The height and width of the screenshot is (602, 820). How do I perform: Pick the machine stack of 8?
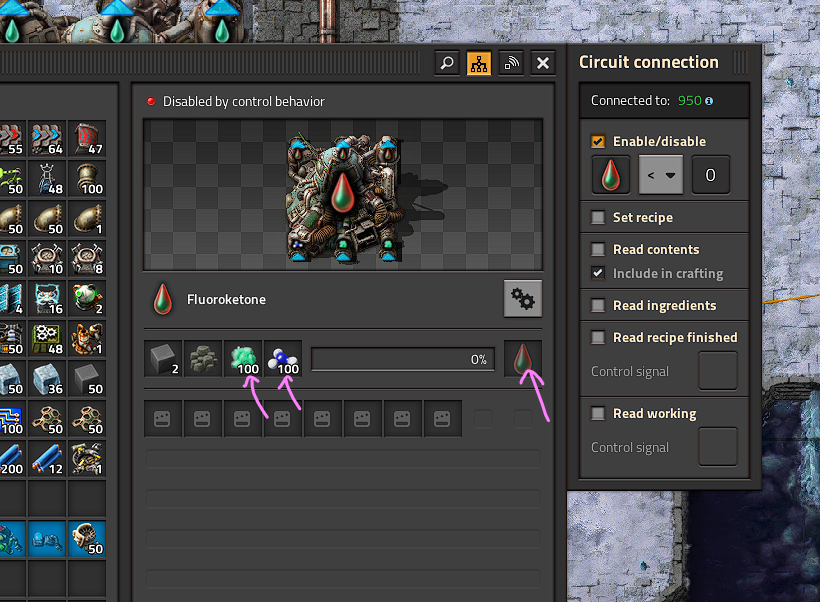coord(87,259)
